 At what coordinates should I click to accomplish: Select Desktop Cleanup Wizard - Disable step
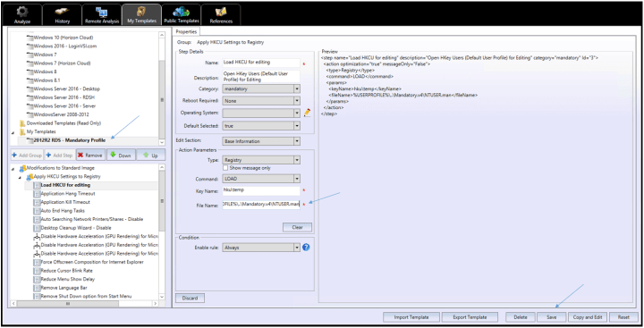(x=76, y=228)
